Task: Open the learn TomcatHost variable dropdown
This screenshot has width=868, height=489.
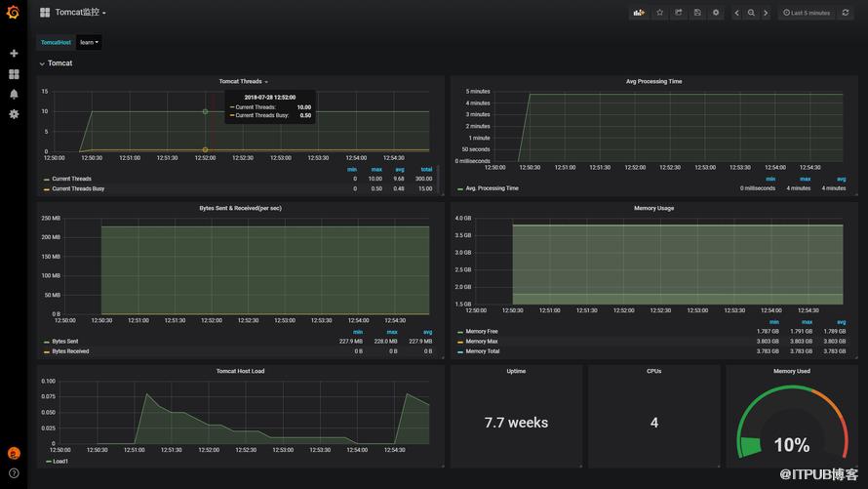Action: 89,42
